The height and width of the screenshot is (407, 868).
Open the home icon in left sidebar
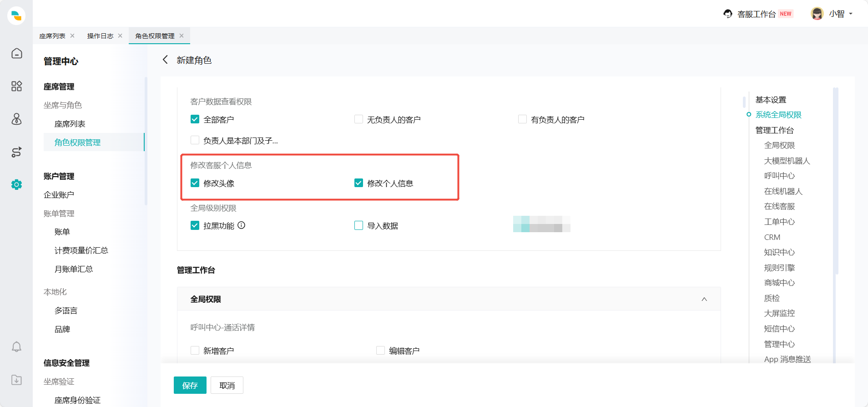(x=17, y=54)
